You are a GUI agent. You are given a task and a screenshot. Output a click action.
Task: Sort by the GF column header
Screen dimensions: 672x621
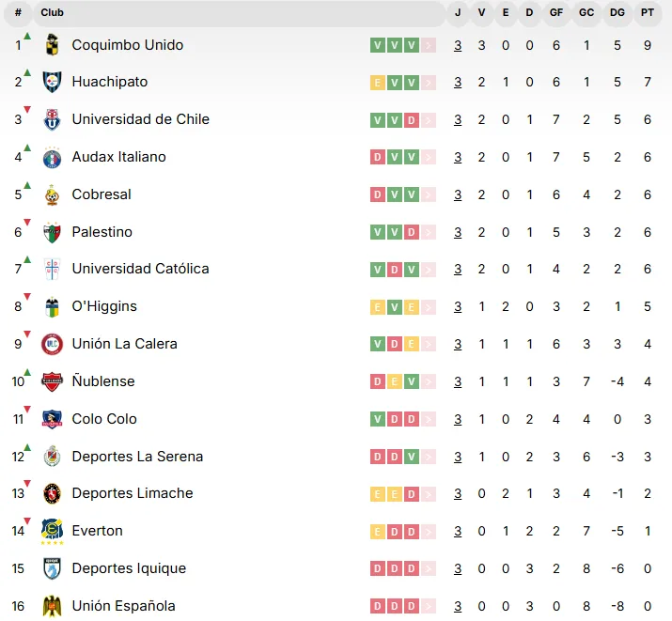coord(556,13)
